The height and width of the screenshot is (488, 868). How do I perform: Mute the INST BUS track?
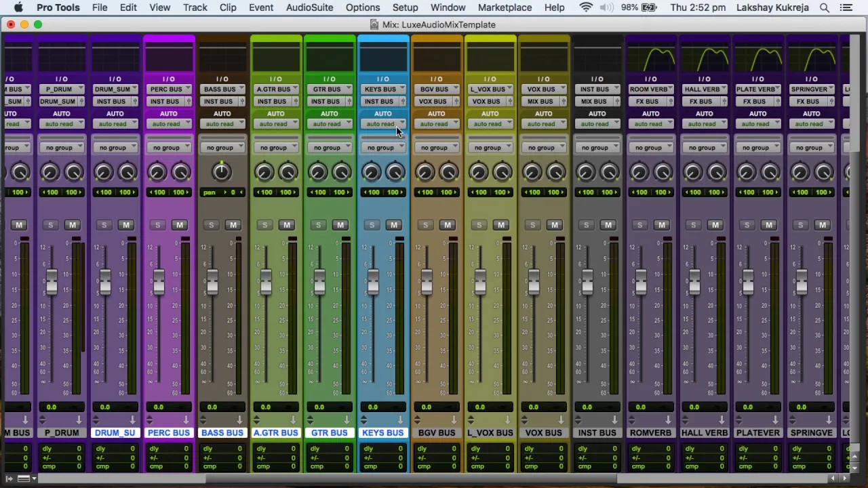tap(608, 225)
